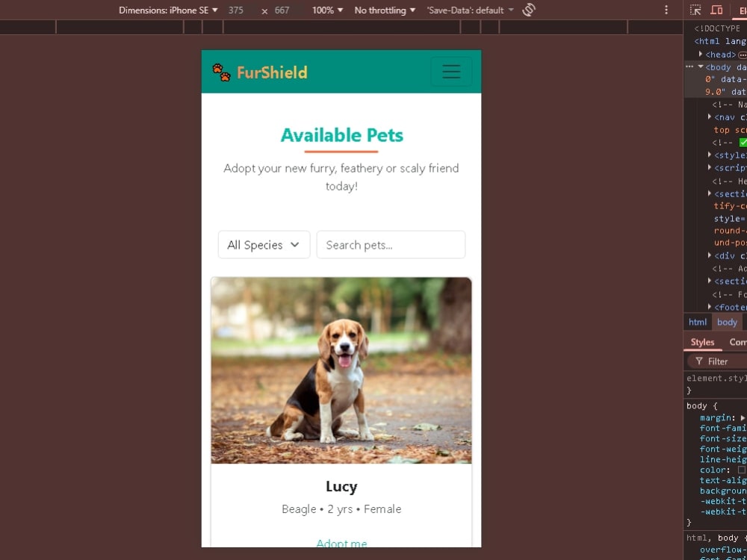The image size is (747, 560).
Task: Click the pet name Lucy
Action: (341, 487)
